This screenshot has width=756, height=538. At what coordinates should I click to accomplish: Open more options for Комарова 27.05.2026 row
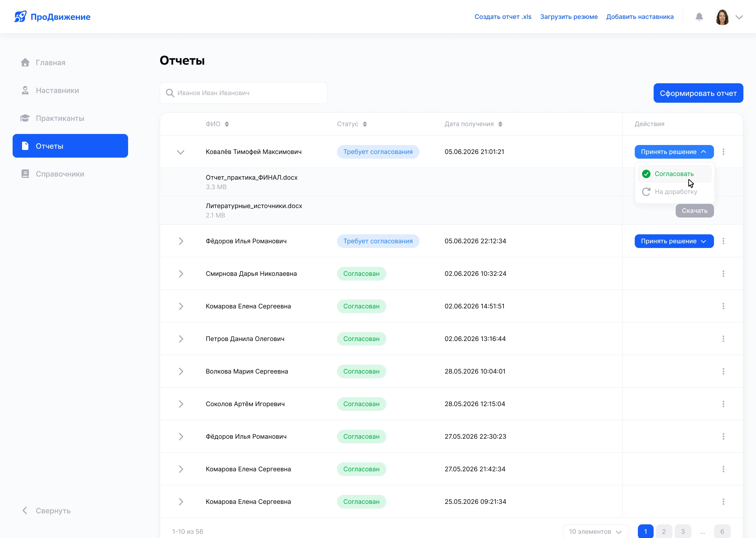point(723,469)
